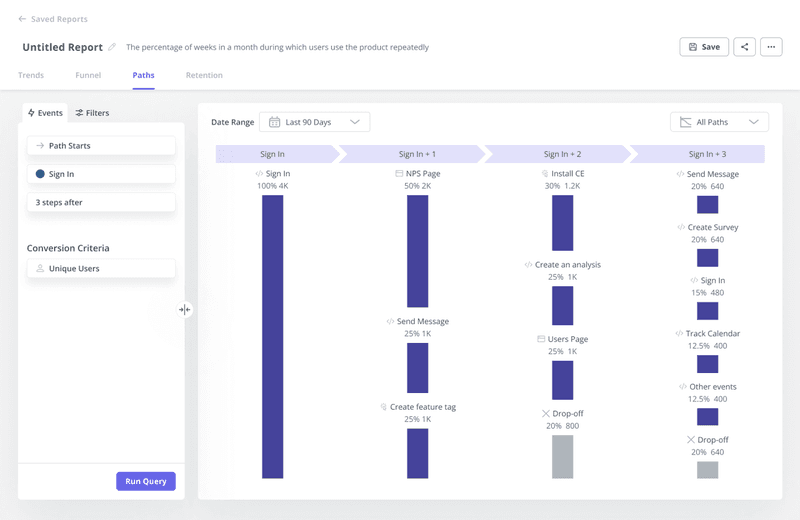Click the NPS Page purple bar
The width and height of the screenshot is (800, 520).
418,251
